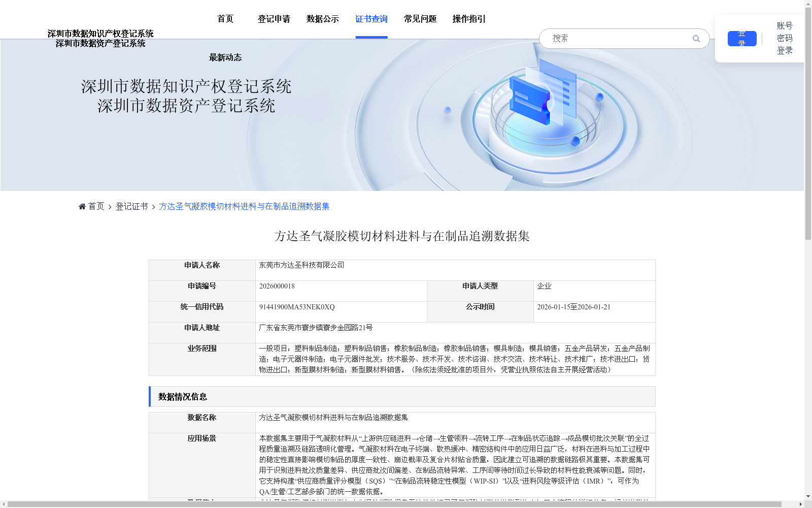
Task: Go to the 数据公示 menu item
Action: [323, 19]
